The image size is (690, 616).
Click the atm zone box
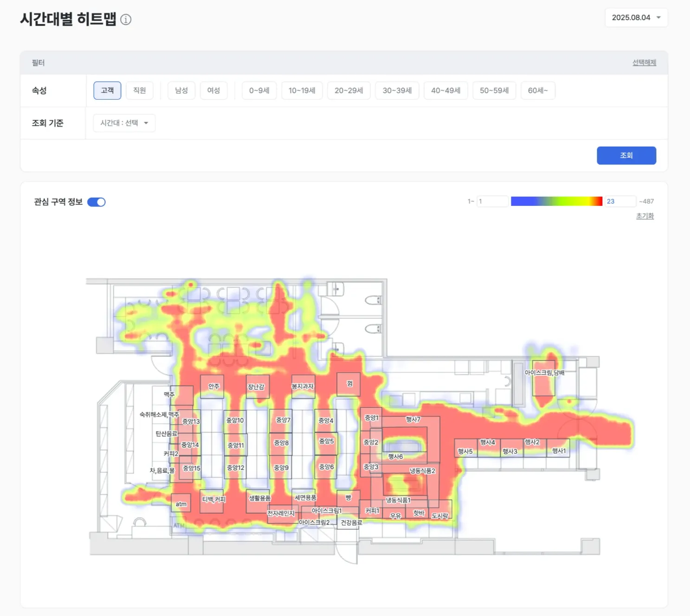181,503
